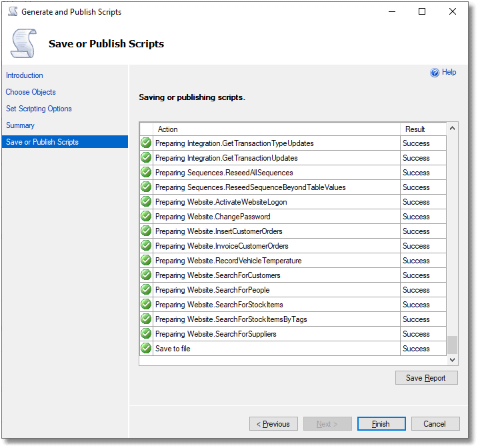Click scroll down arrow in results list

(453, 360)
